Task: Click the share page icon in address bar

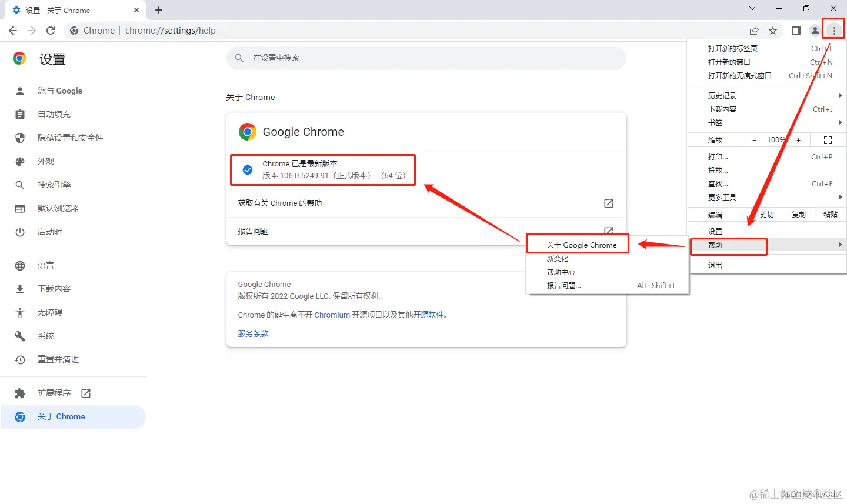Action: (754, 31)
